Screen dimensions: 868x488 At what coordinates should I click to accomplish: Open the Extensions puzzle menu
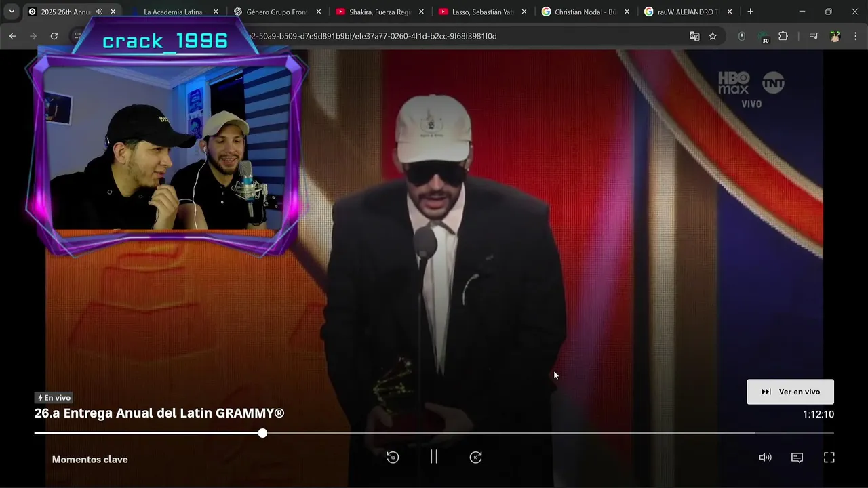[x=783, y=36]
